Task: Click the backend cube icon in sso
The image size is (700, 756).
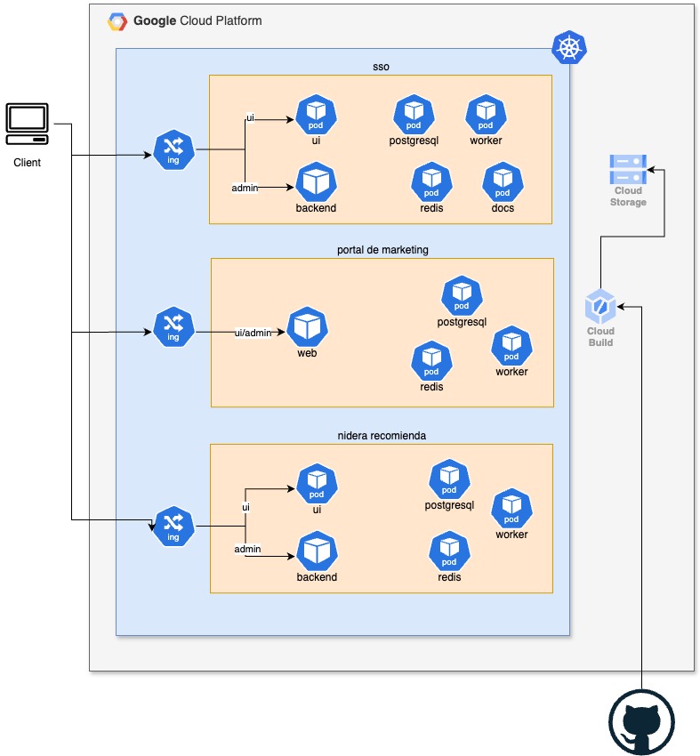Action: coord(316,181)
